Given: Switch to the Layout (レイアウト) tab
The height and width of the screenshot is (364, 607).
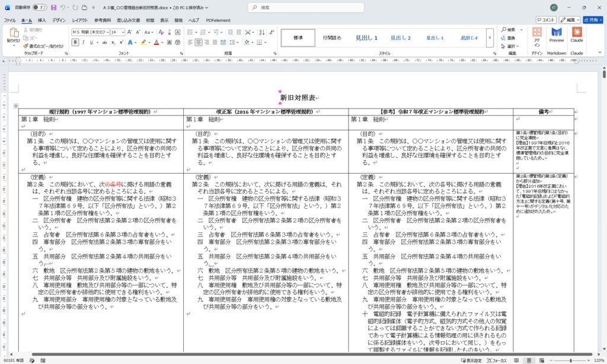Looking at the screenshot, I should click(x=80, y=20).
